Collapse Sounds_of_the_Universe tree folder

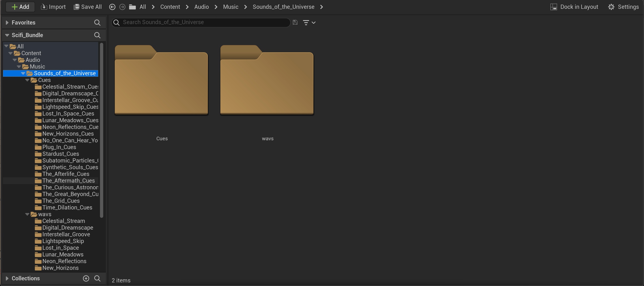point(23,73)
